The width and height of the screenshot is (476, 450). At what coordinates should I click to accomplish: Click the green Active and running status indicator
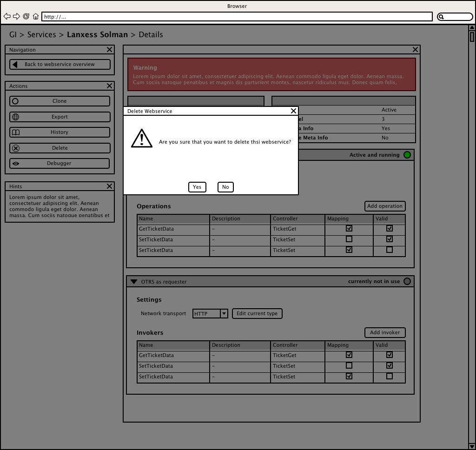pyautogui.click(x=407, y=155)
